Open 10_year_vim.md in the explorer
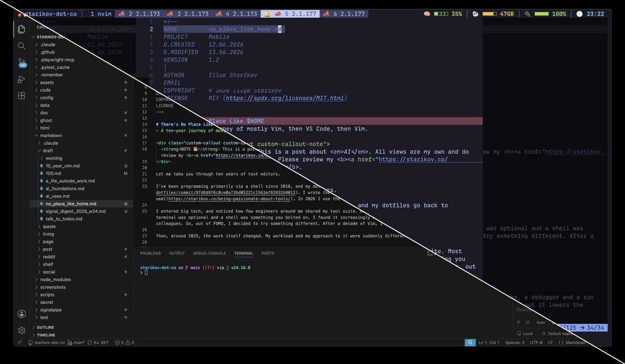Screen dimensions: 625x364 pos(62,166)
